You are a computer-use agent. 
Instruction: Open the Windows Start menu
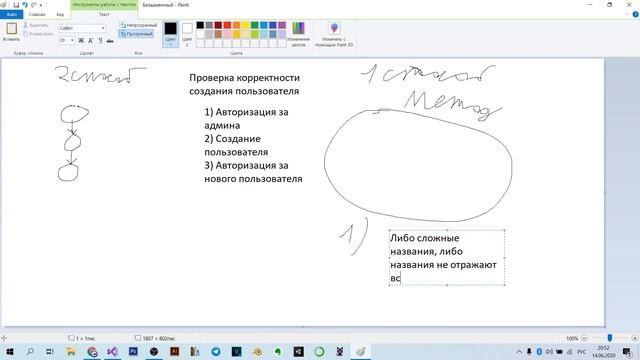[9, 351]
